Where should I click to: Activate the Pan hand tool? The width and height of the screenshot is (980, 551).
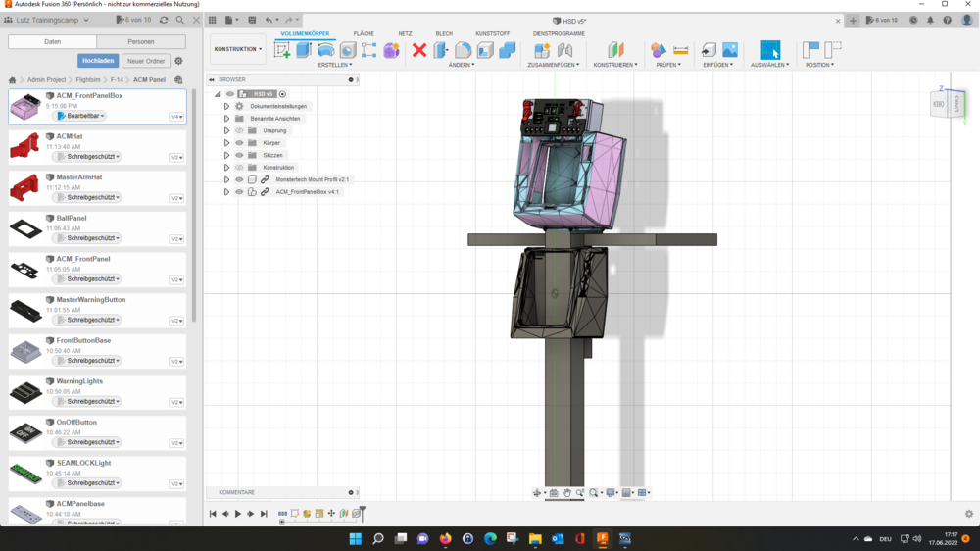point(567,493)
